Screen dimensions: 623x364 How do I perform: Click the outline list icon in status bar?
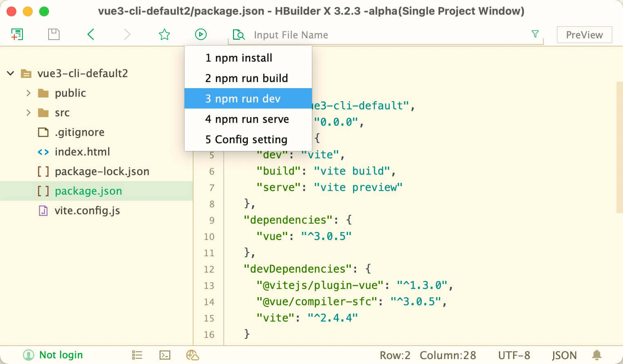(137, 355)
